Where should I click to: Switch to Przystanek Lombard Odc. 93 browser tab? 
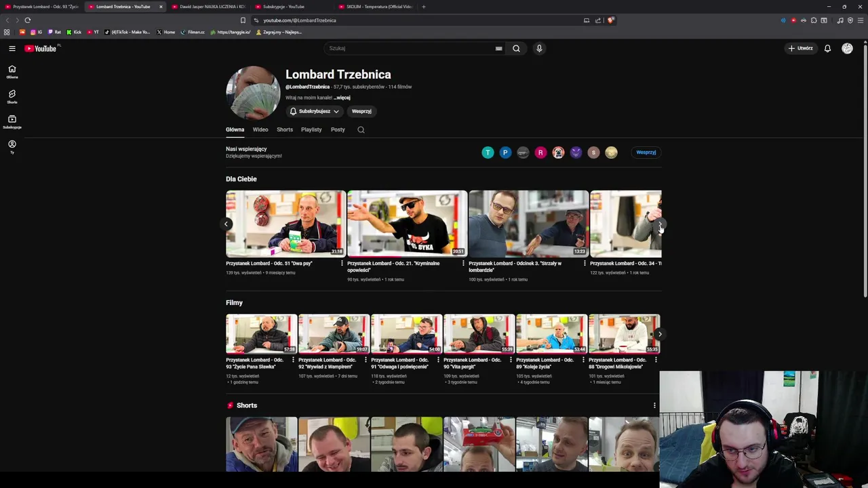point(42,7)
